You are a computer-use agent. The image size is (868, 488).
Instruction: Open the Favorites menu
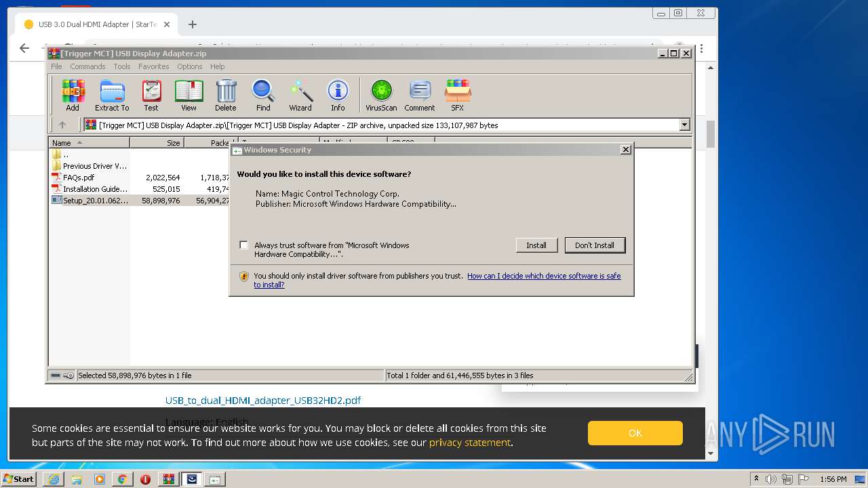pos(154,66)
